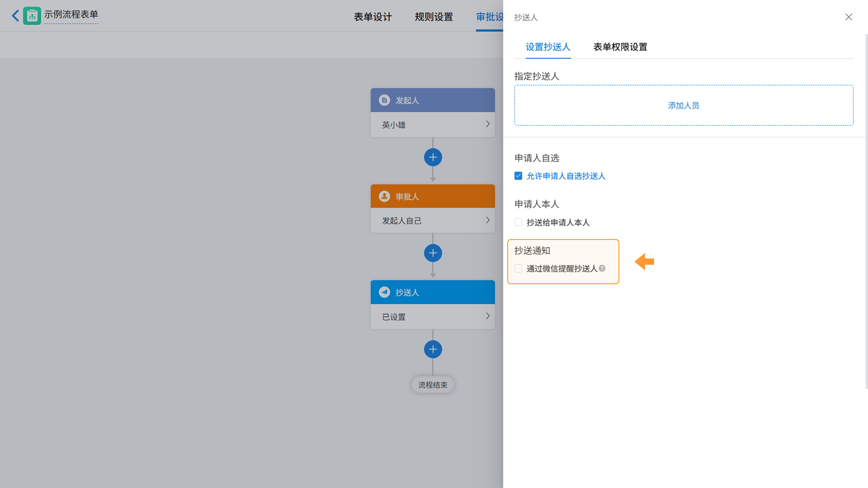Enable 抄送给申请人本人 checkbox
868x488 pixels.
(x=518, y=222)
